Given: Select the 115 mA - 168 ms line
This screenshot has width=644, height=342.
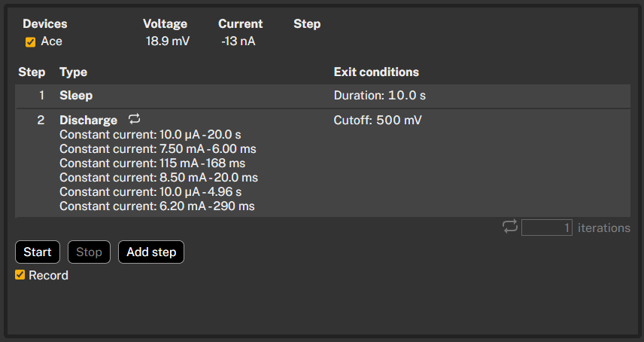Looking at the screenshot, I should click(x=153, y=163).
